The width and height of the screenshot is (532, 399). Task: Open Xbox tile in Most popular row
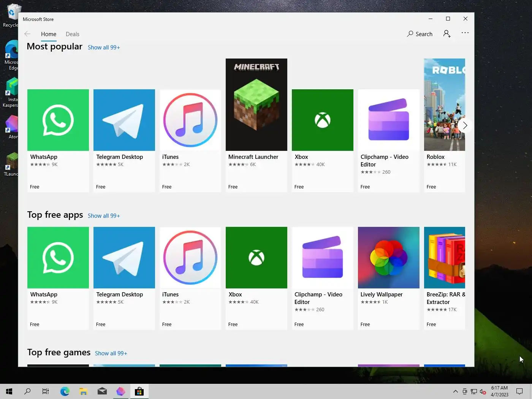pyautogui.click(x=323, y=140)
